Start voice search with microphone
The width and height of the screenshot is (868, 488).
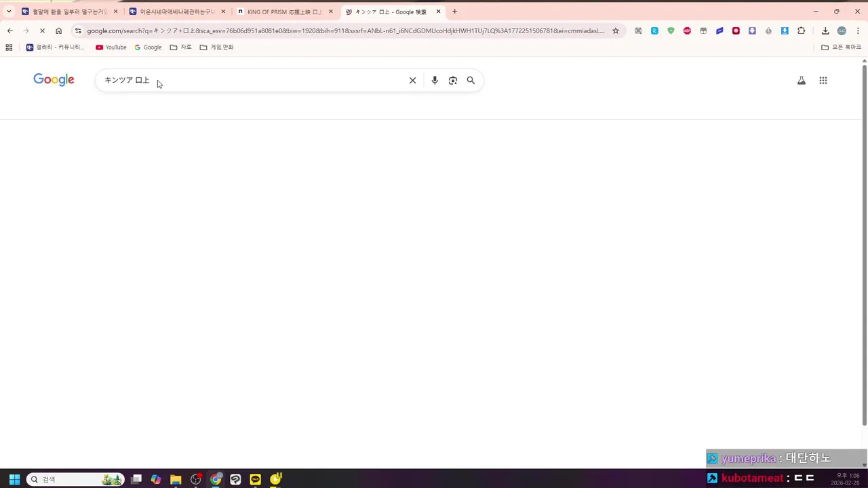[x=435, y=80]
